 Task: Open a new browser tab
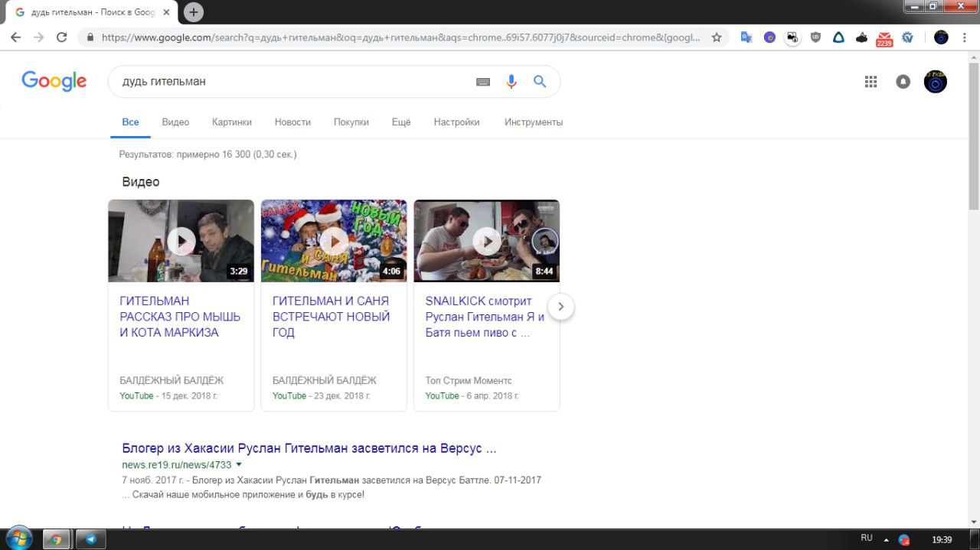(194, 12)
